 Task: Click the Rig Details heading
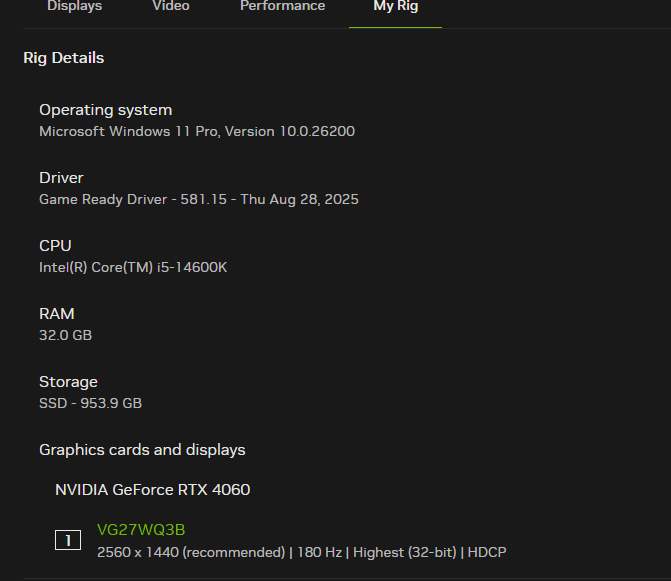pyautogui.click(x=64, y=58)
